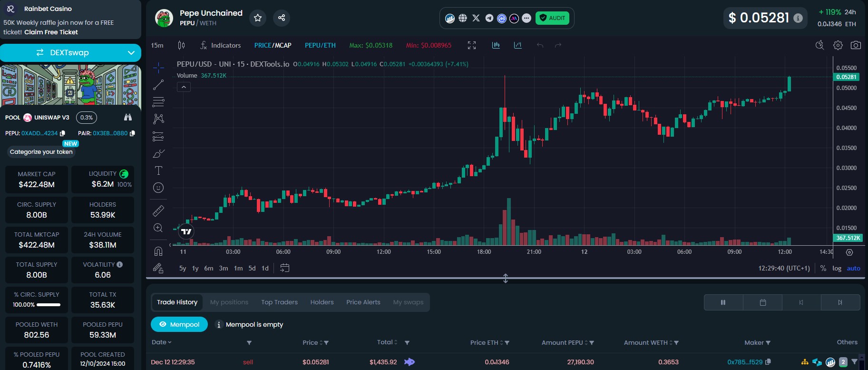
Task: Jump to first trade history page
Action: 801,302
